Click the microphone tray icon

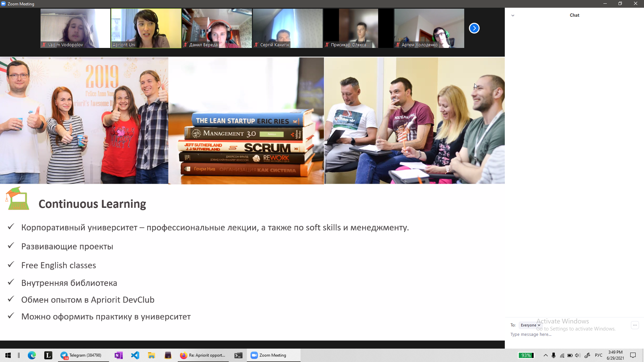coord(553,355)
